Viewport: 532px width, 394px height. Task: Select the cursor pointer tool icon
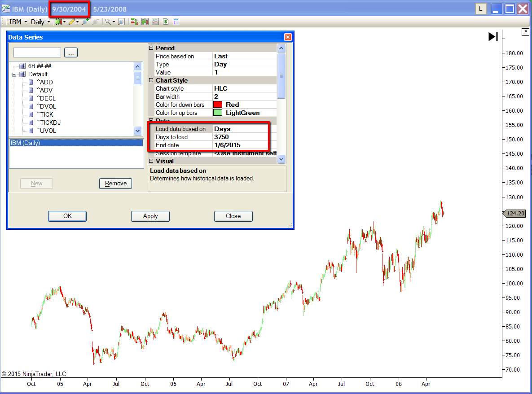(108, 22)
